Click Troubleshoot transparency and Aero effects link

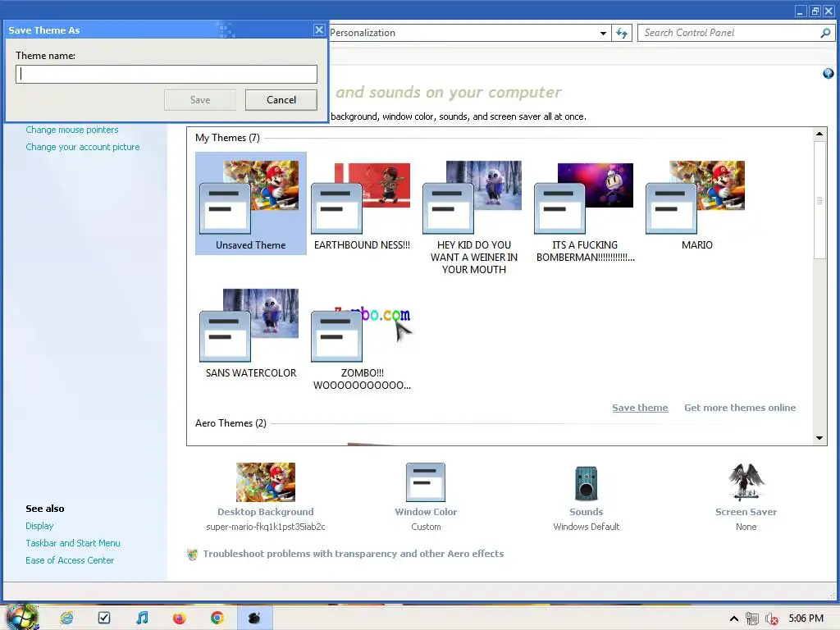pyautogui.click(x=354, y=554)
